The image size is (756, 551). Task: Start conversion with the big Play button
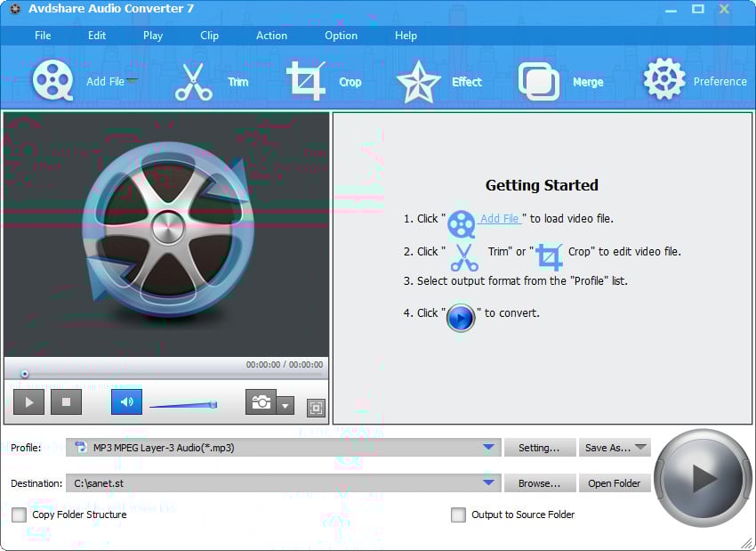click(703, 478)
